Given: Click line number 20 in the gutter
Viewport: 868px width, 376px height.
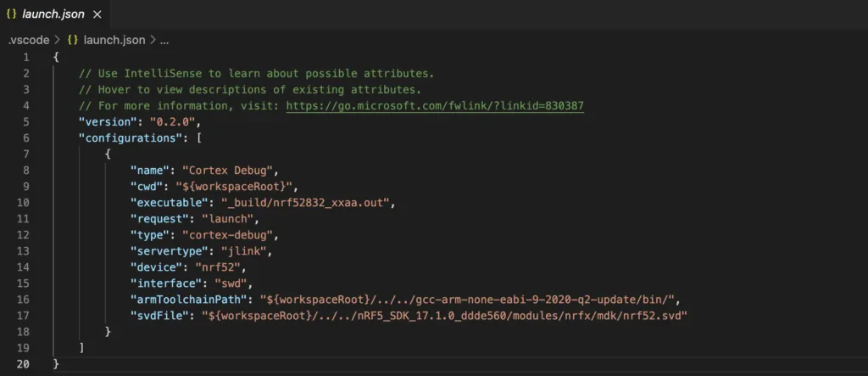Looking at the screenshot, I should [x=24, y=363].
